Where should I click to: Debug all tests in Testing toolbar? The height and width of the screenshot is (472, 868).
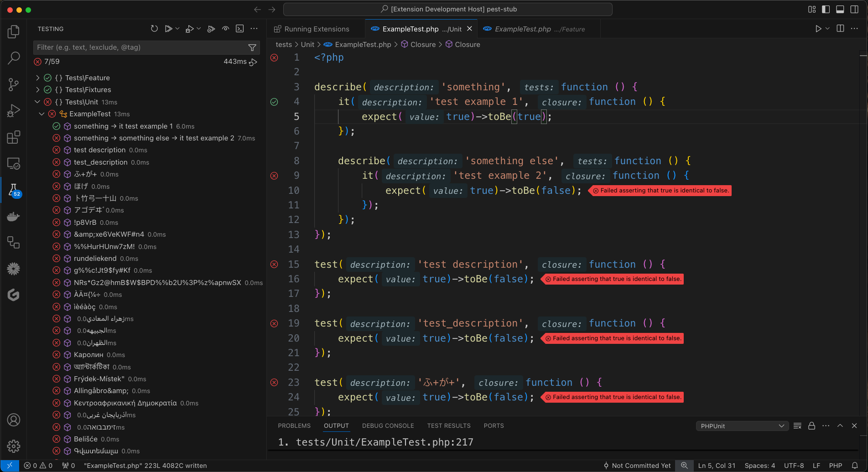190,29
